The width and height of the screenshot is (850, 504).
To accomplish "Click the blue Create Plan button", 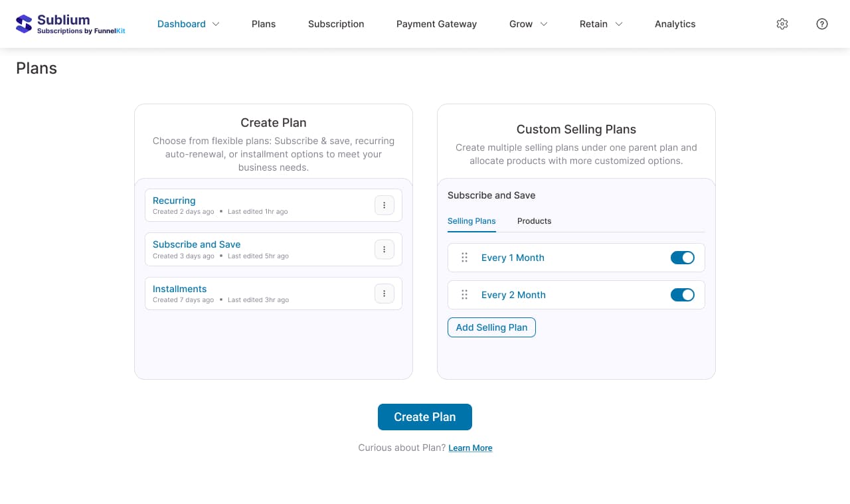I will (x=425, y=417).
